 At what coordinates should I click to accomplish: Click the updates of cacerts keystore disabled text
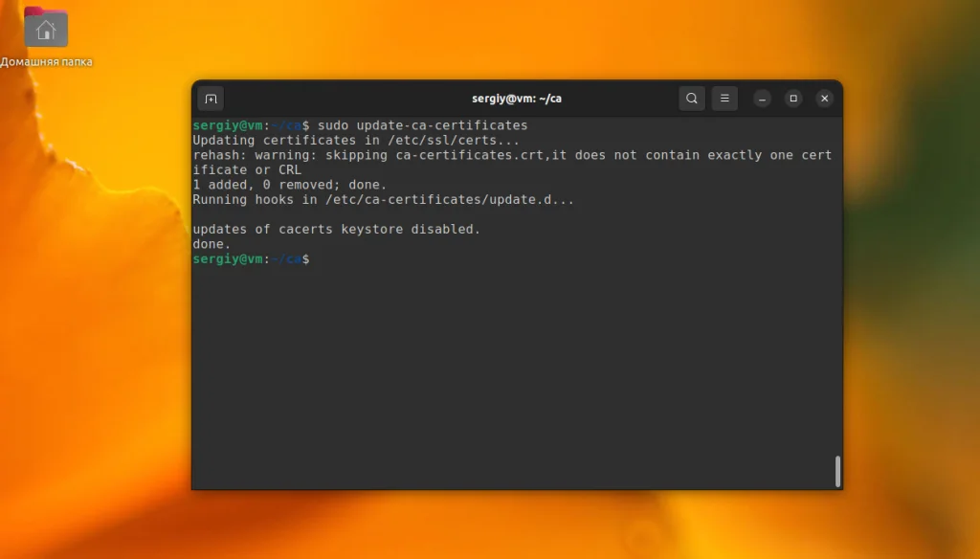pos(336,229)
